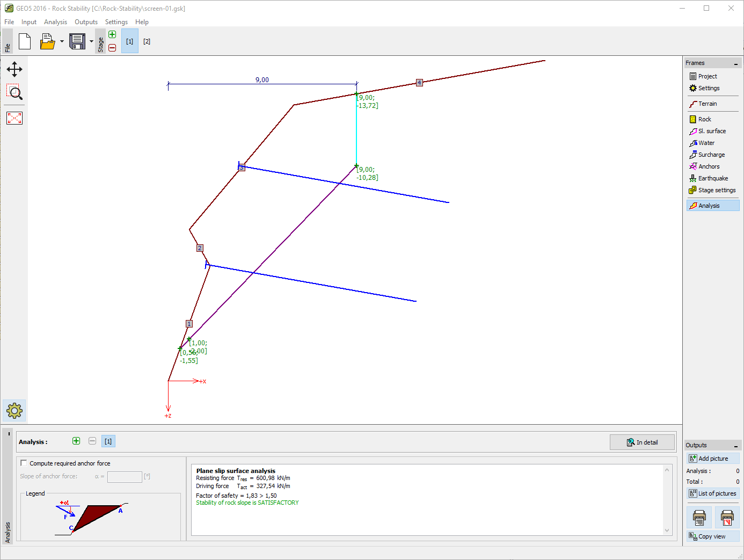
Task: Select analysis number 1 button
Action: (108, 441)
